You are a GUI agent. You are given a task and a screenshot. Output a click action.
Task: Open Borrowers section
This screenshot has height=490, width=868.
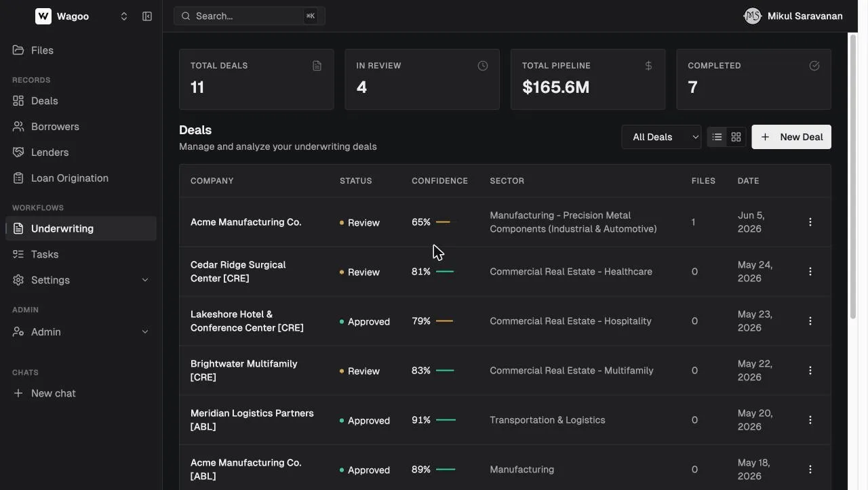(x=81, y=127)
